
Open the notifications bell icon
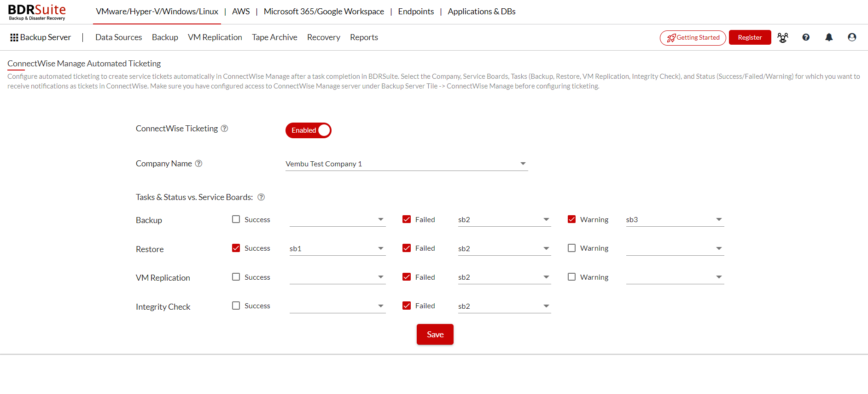[829, 37]
